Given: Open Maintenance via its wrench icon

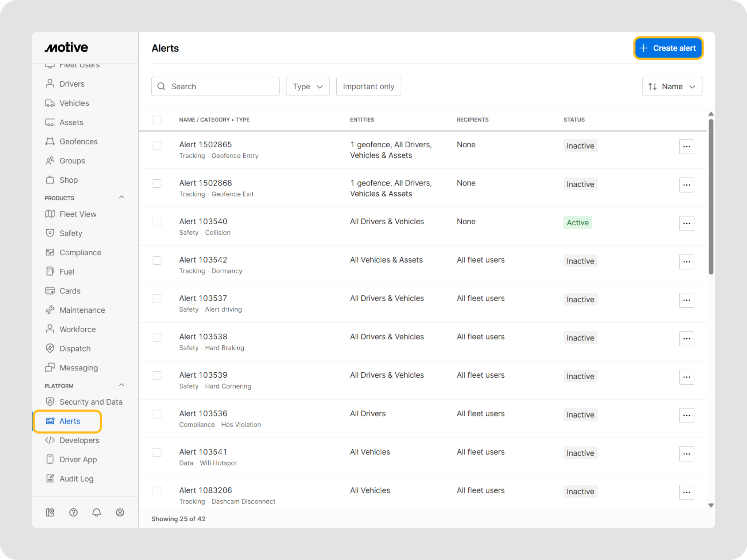Looking at the screenshot, I should click(50, 310).
